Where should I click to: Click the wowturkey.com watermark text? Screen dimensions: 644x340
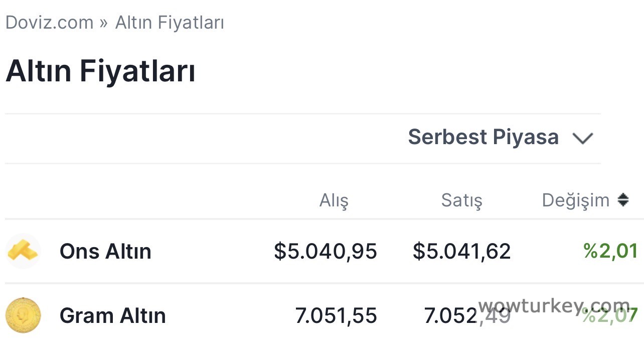click(x=554, y=305)
